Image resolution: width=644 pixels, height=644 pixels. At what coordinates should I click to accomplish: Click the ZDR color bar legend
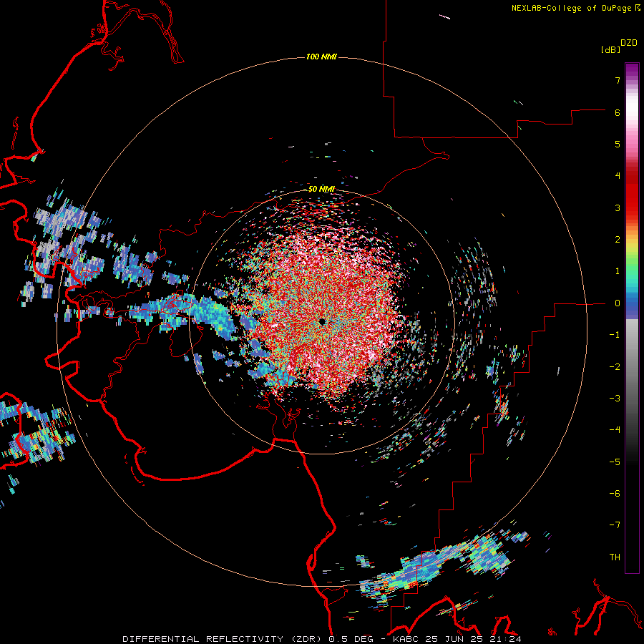tap(632, 318)
